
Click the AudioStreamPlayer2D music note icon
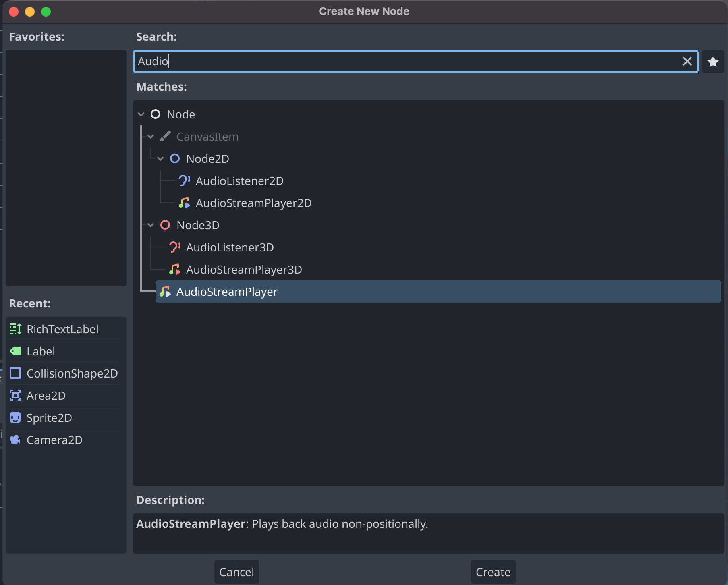pyautogui.click(x=184, y=203)
